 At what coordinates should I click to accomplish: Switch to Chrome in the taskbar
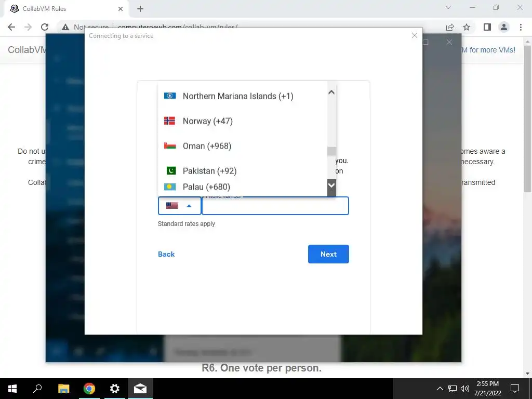(x=89, y=389)
